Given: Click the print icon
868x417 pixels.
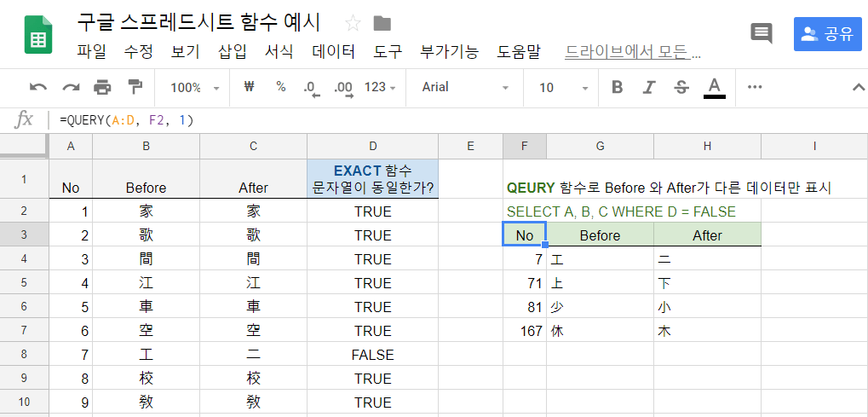Looking at the screenshot, I should tap(103, 87).
